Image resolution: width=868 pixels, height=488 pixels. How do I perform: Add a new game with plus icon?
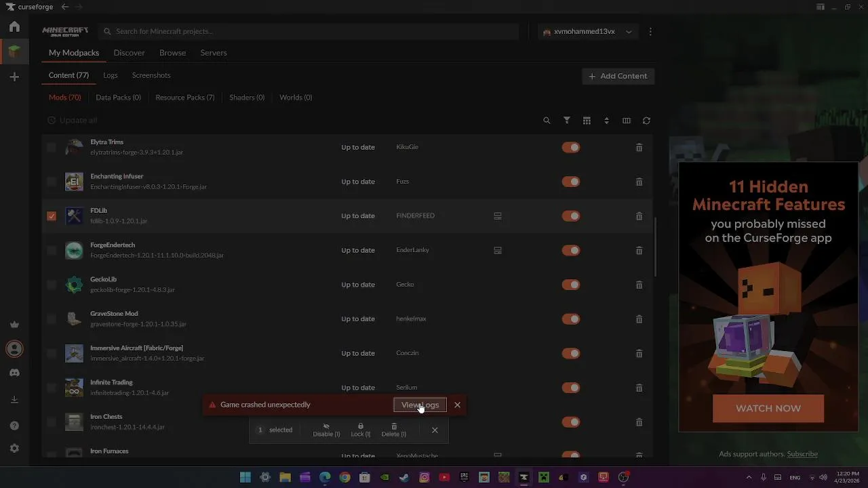[x=14, y=77]
